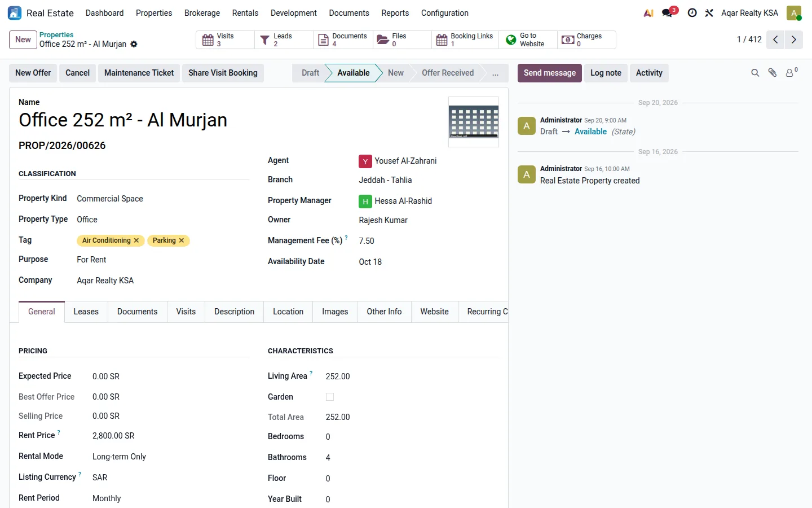Open the Rental Mode dropdown
The image size is (812, 508).
170,457
